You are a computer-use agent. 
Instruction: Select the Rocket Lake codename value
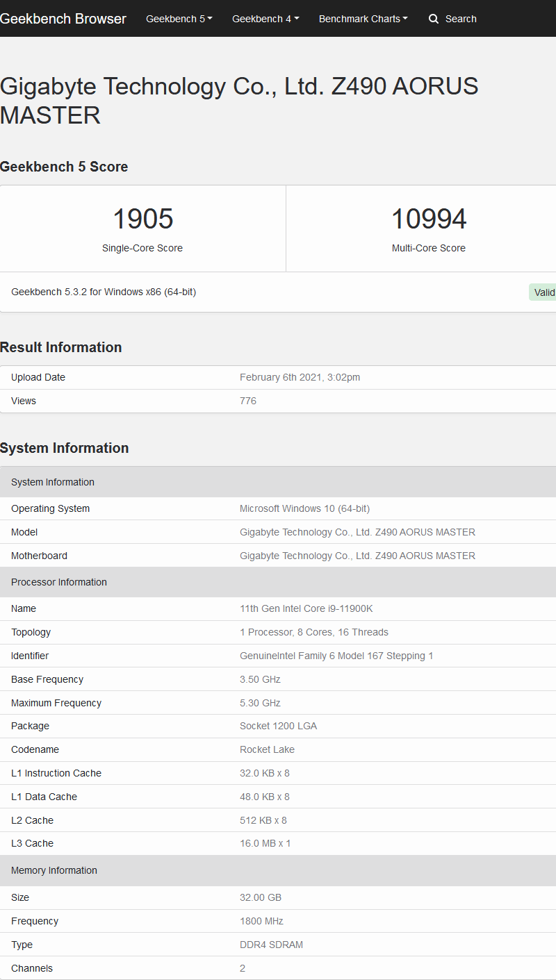tap(268, 749)
